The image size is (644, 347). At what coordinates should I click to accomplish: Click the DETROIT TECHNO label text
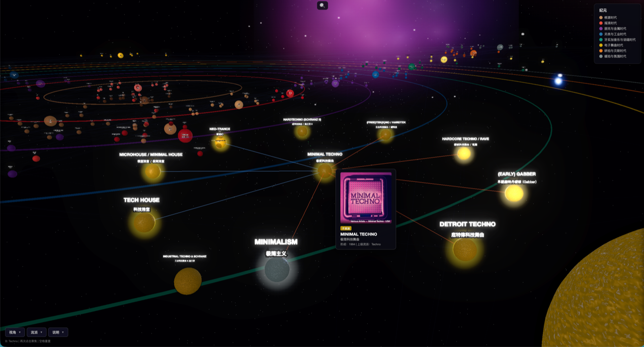pyautogui.click(x=467, y=224)
